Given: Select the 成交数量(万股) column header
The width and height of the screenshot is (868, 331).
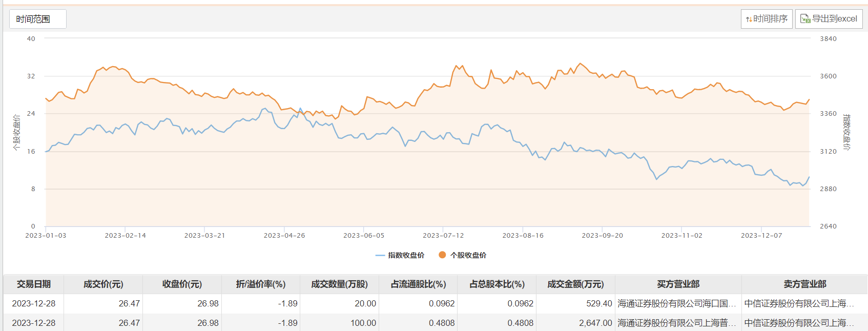Looking at the screenshot, I should click(x=340, y=284).
